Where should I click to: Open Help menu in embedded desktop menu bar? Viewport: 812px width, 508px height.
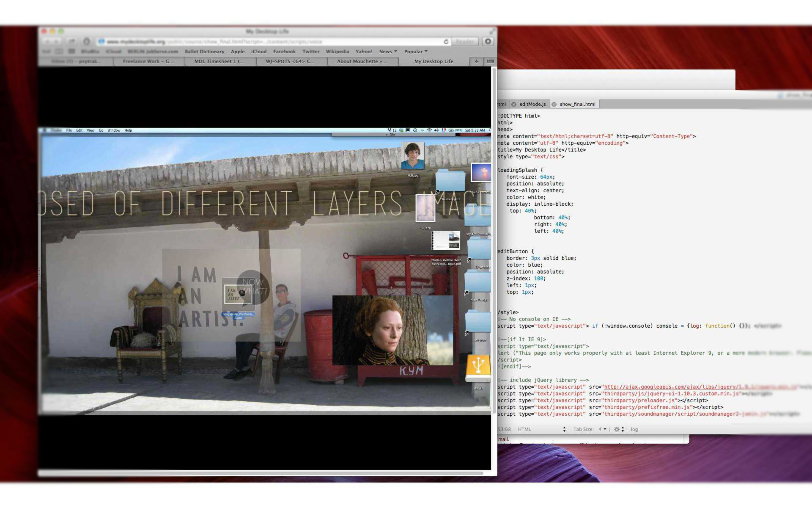128,130
